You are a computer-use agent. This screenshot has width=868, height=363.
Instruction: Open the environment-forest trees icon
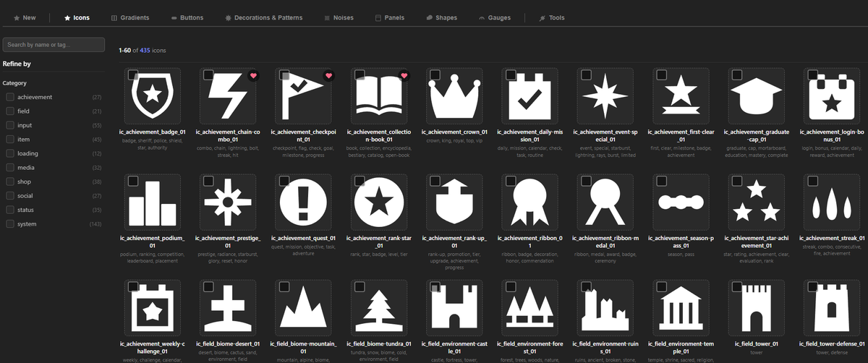click(x=531, y=307)
